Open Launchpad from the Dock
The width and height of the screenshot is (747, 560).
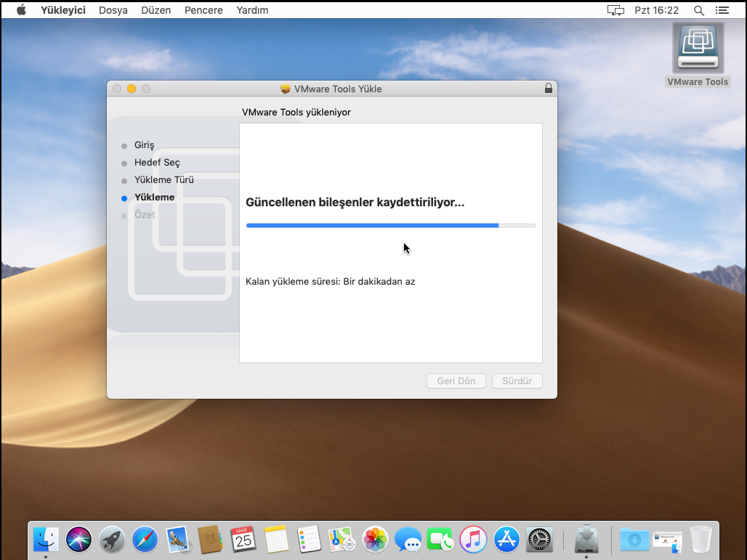click(112, 540)
